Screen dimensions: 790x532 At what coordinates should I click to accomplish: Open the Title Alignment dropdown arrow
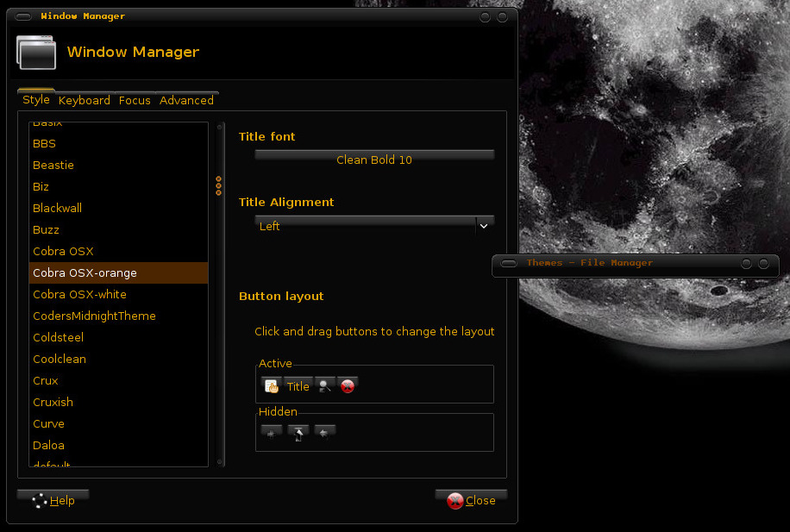coord(484,226)
